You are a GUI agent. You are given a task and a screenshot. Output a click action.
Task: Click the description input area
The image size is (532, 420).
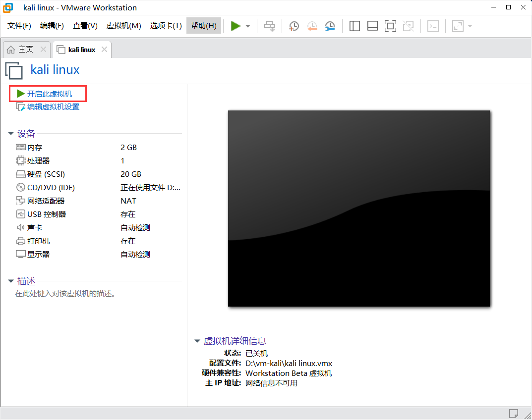(x=65, y=294)
